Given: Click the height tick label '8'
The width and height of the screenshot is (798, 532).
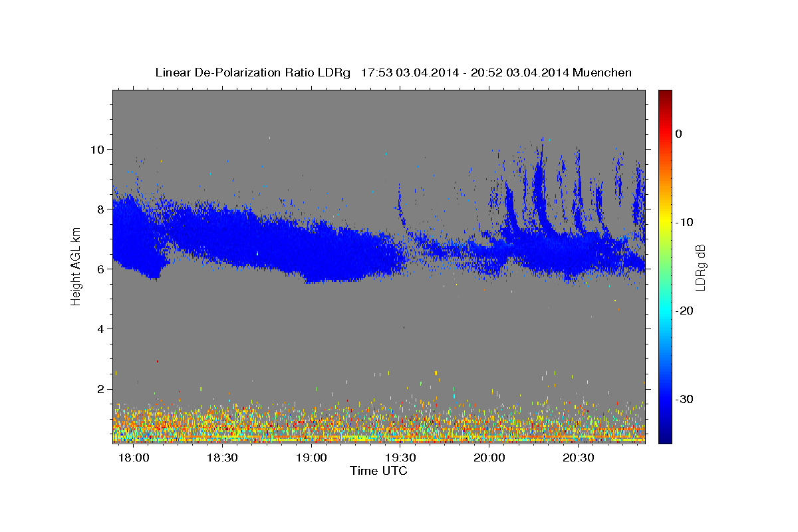Looking at the screenshot, I should [x=102, y=209].
